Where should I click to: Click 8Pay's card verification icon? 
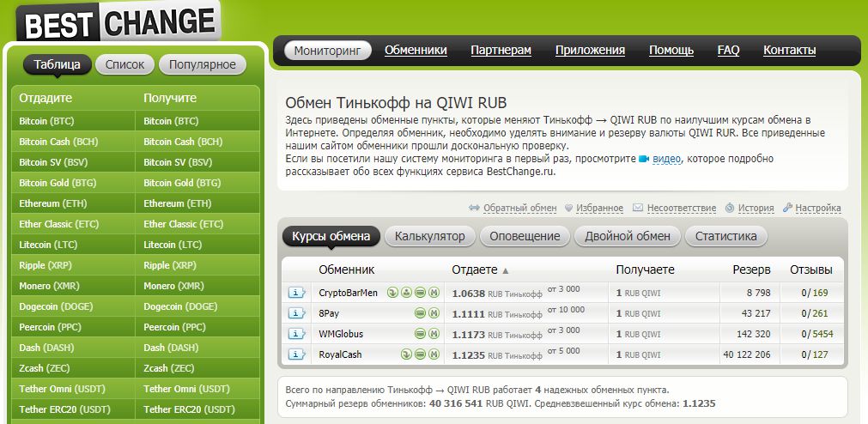420,313
